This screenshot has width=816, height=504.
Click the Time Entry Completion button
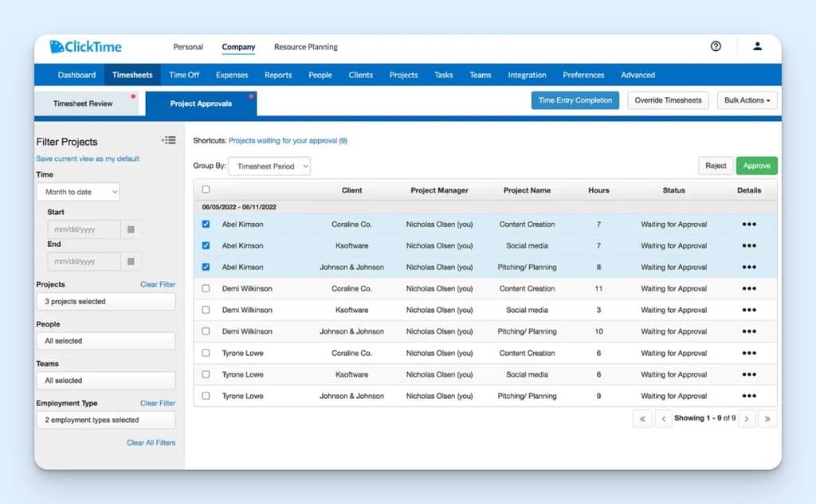pyautogui.click(x=575, y=100)
